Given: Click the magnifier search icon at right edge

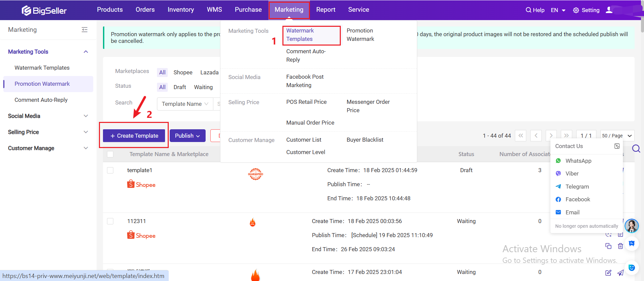Looking at the screenshot, I should [636, 148].
